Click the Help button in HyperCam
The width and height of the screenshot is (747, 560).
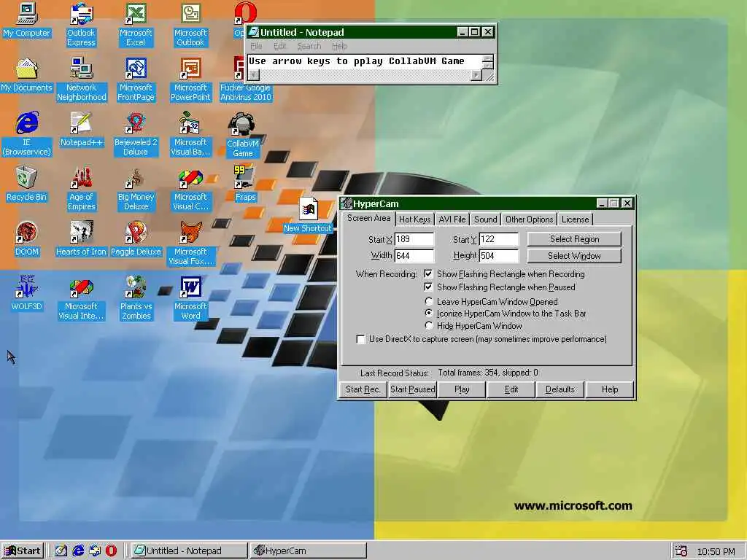(x=609, y=389)
